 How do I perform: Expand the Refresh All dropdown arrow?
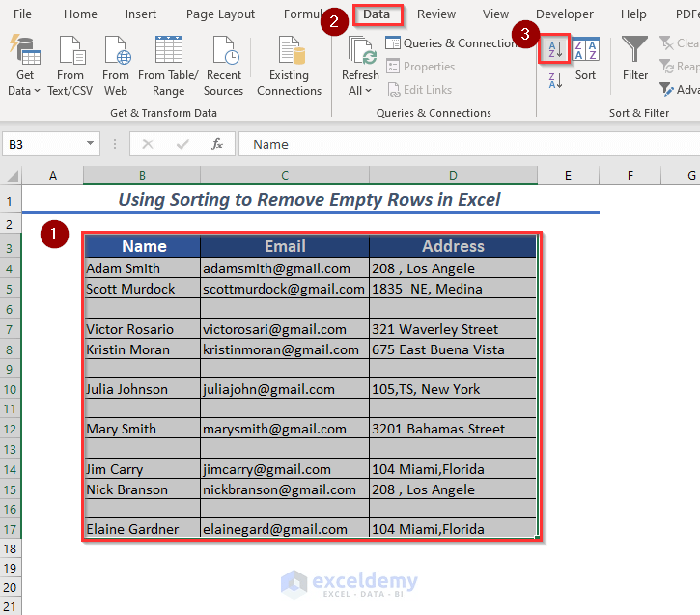[x=369, y=91]
